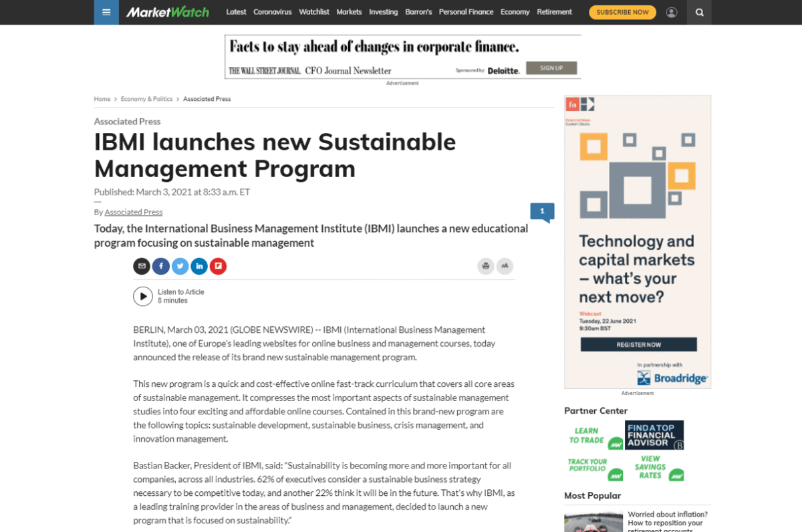This screenshot has height=532, width=802.
Task: Click Home breadcrumb link
Action: (102, 99)
